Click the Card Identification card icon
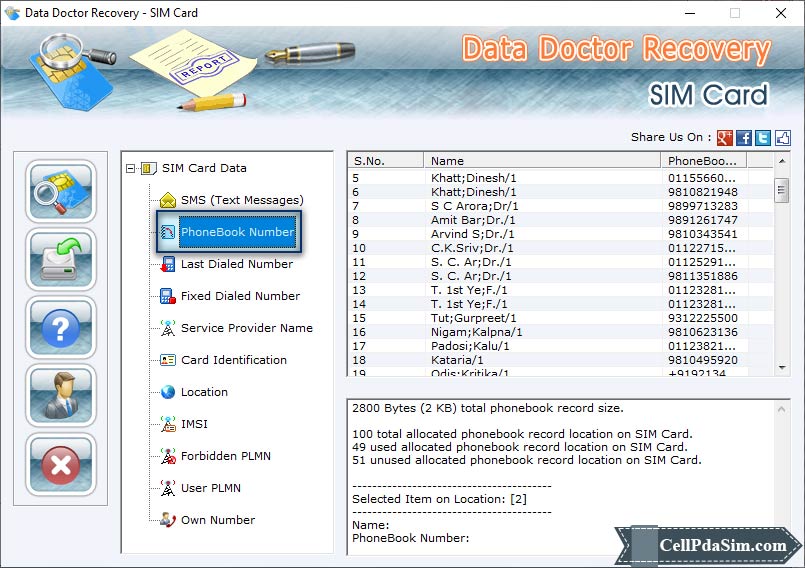Image resolution: width=805 pixels, height=568 pixels. (x=168, y=360)
